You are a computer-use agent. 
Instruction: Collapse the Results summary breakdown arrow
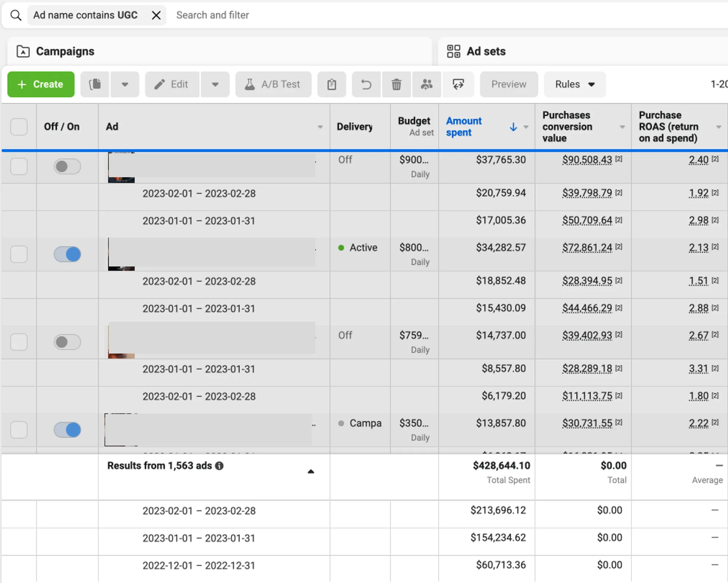(310, 472)
